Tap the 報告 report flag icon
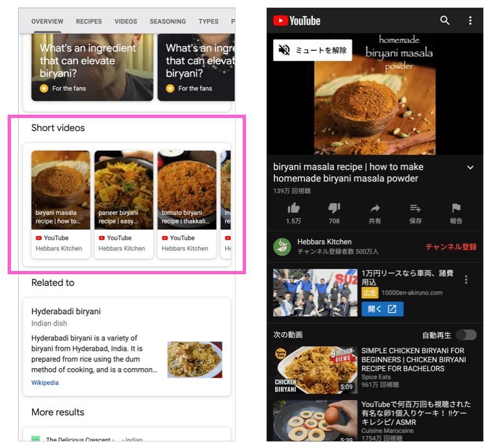Viewport: 492px width, 448px height. click(x=456, y=208)
